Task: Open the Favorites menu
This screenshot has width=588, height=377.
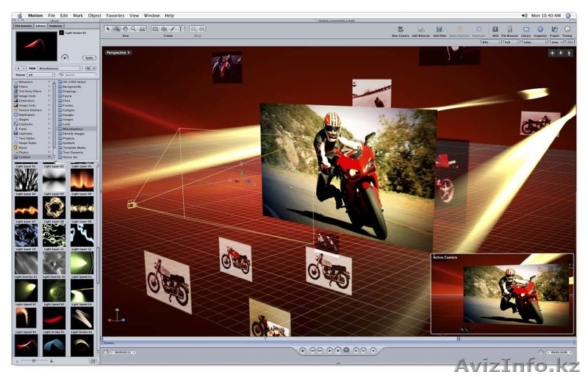Action: coord(115,15)
